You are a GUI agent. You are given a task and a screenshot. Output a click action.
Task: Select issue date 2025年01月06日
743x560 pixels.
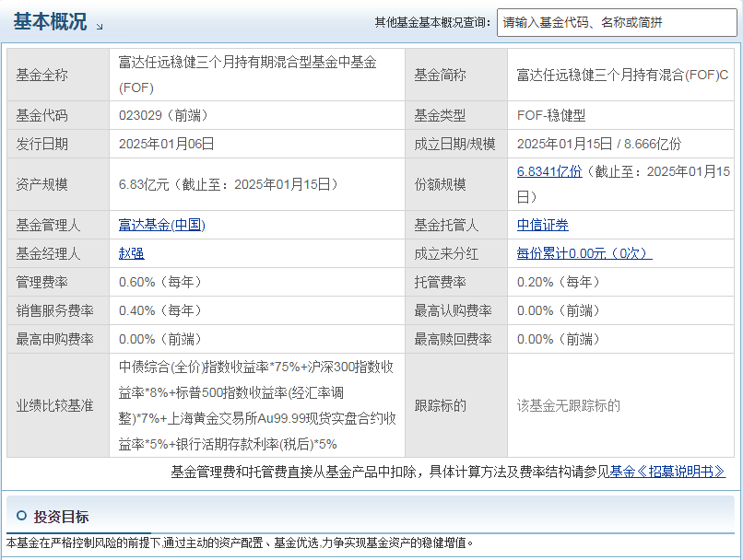pyautogui.click(x=166, y=144)
